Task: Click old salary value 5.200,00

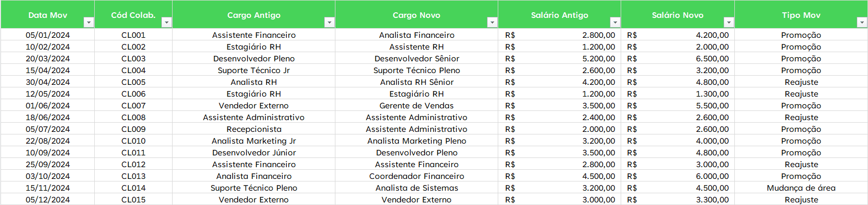Action: [598, 59]
